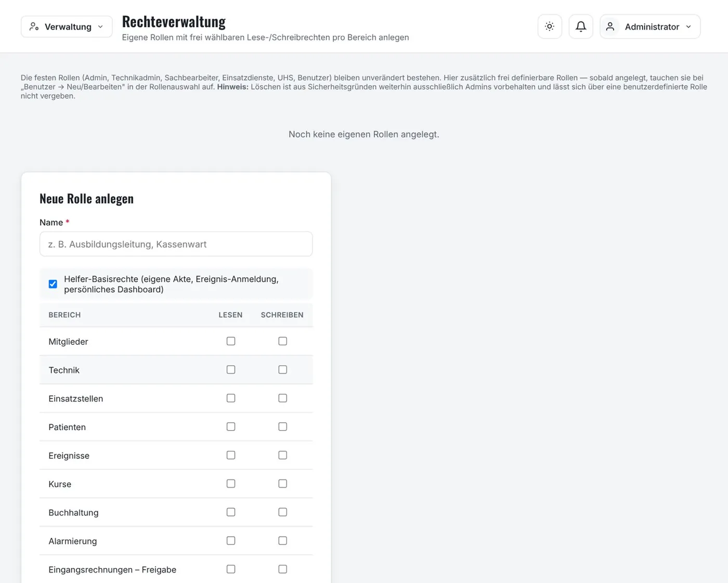Click the Patienten row label

[x=67, y=427]
